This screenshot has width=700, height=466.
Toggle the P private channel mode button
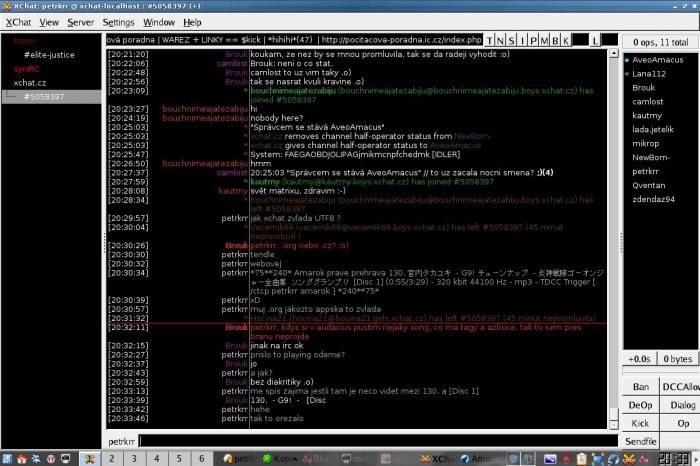533,40
